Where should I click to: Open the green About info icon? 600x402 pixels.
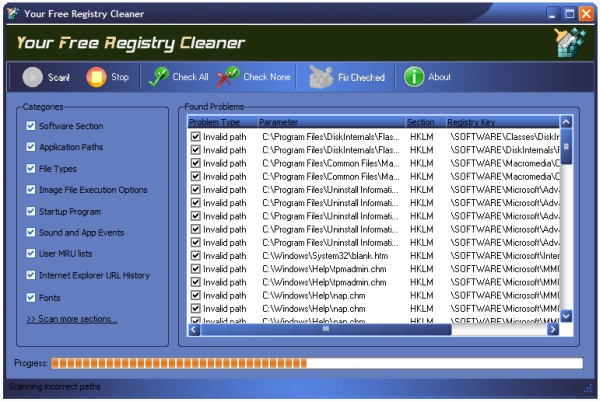click(x=414, y=77)
